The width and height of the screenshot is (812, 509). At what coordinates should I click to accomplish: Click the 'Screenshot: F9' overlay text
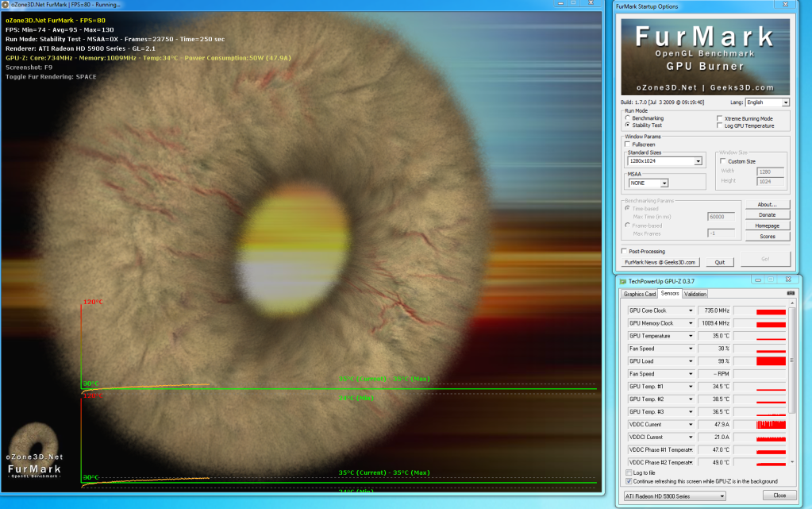coord(29,67)
